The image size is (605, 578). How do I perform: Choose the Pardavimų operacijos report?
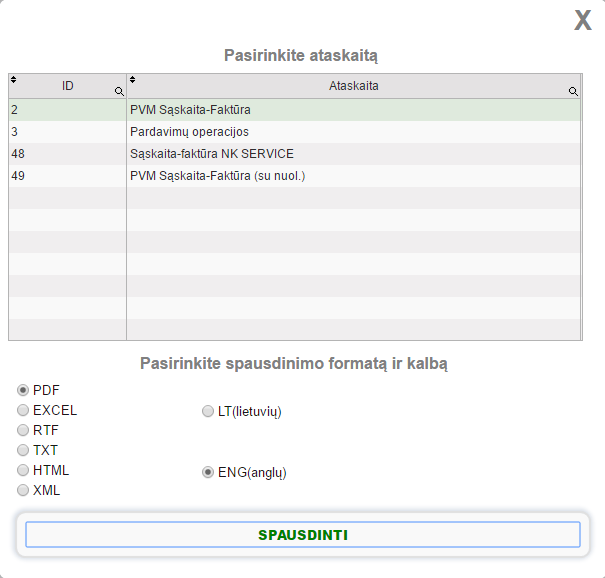(x=189, y=131)
